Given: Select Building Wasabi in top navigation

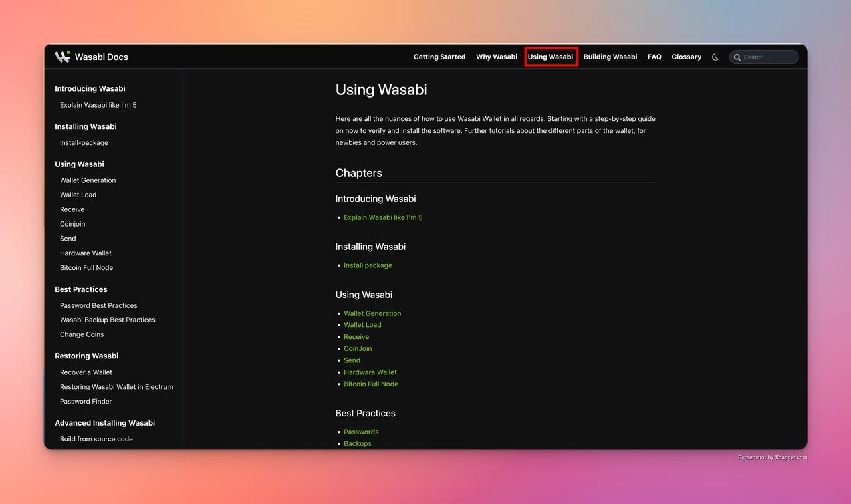Looking at the screenshot, I should pos(610,57).
